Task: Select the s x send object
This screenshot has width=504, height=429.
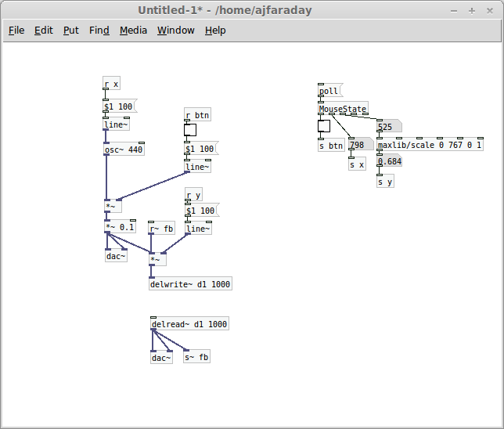Action: click(357, 164)
